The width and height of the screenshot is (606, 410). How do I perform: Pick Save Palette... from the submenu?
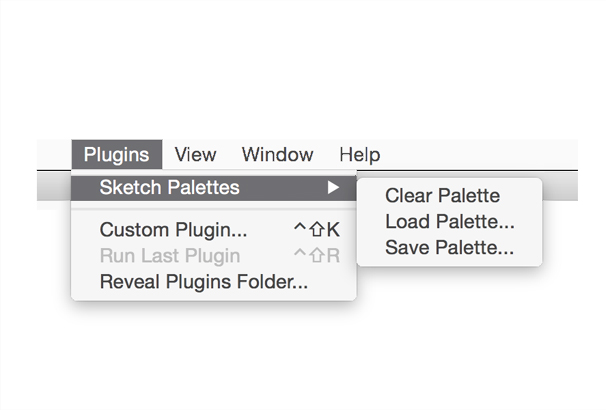point(449,248)
